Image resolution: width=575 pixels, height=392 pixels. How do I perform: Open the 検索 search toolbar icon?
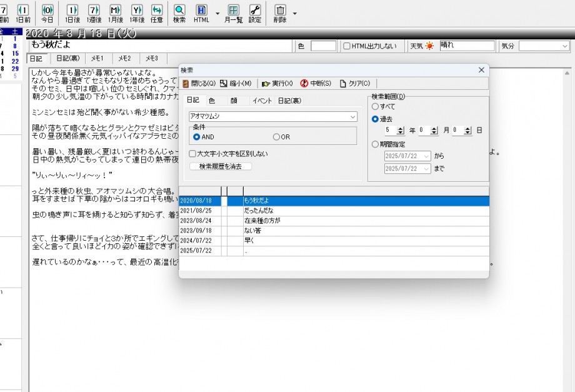tap(179, 13)
